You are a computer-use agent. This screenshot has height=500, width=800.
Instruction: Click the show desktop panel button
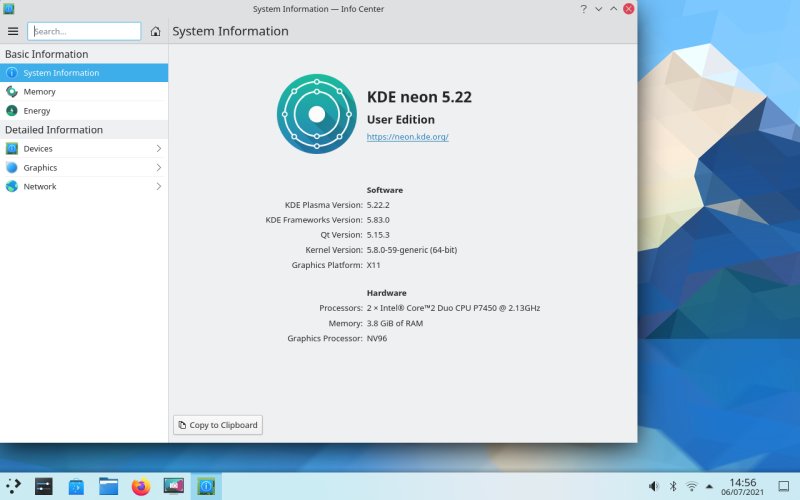coord(784,486)
